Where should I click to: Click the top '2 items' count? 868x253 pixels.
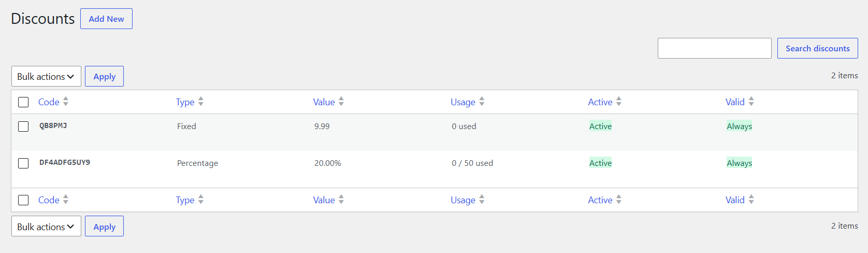pyautogui.click(x=844, y=76)
